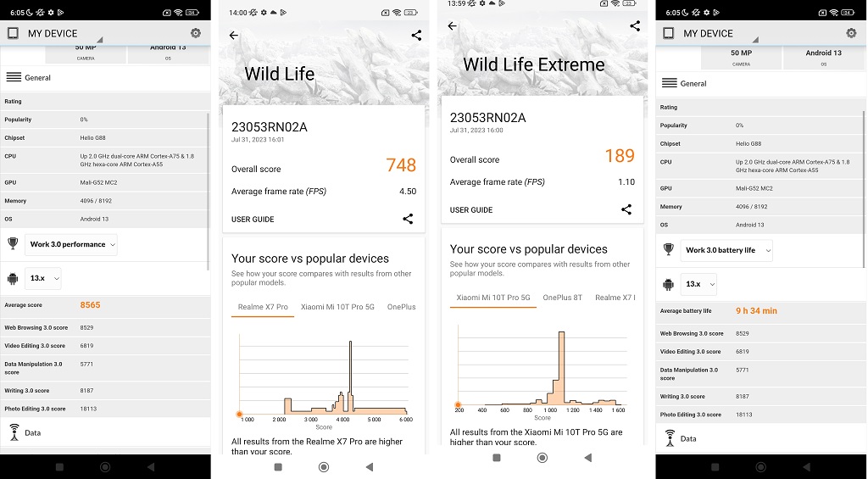868x479 pixels.
Task: Tap share icon beside Wild Life USER GUIDE
Action: tap(408, 219)
